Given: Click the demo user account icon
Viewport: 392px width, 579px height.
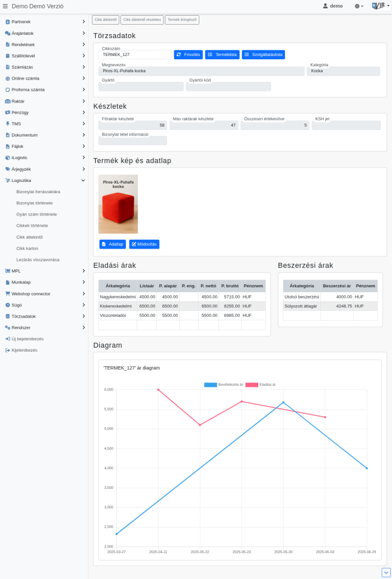Looking at the screenshot, I should click(x=325, y=6).
